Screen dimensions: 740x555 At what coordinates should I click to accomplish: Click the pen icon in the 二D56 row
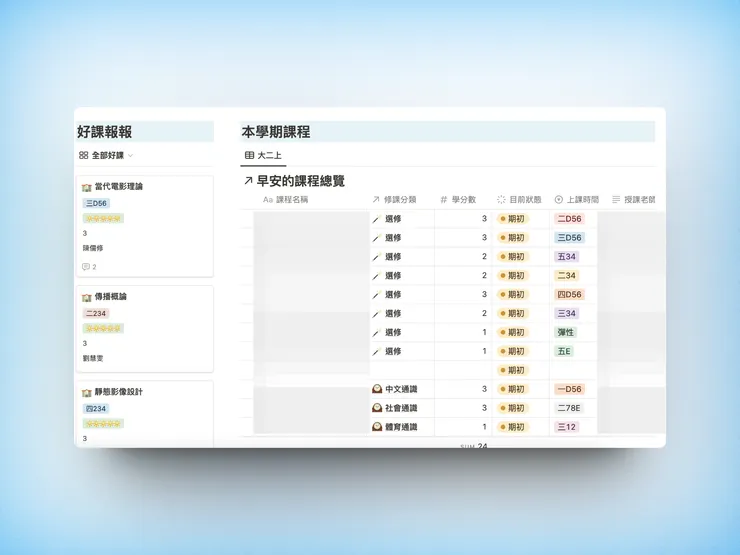click(377, 219)
